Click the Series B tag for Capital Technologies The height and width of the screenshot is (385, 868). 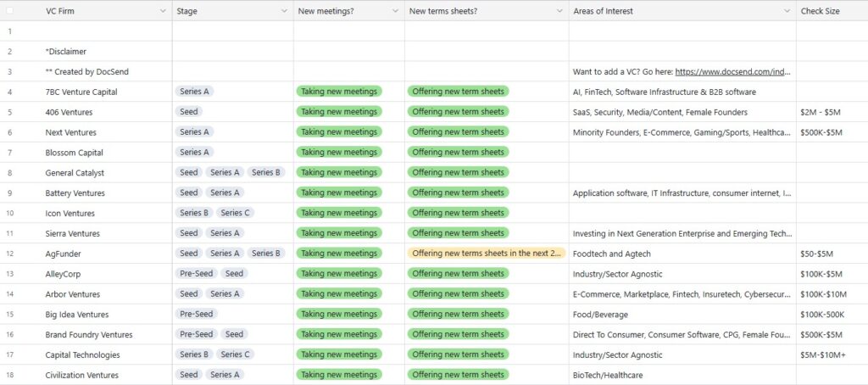[194, 354]
